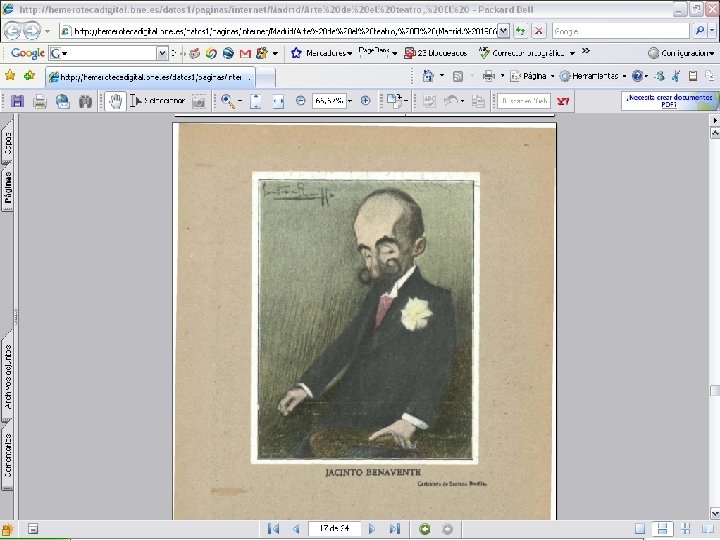Refresh the current page
The image size is (720, 540).
(x=520, y=31)
